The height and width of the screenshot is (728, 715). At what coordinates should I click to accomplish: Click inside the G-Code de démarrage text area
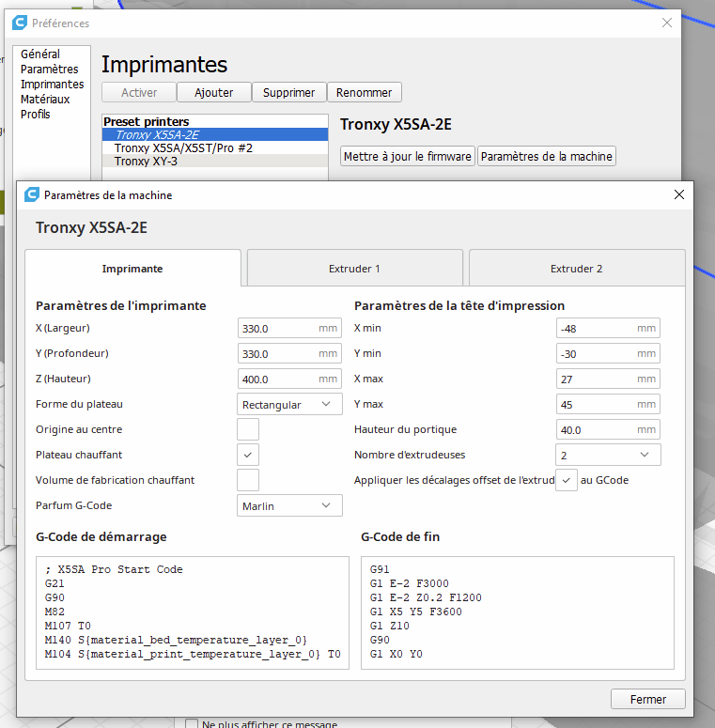193,612
